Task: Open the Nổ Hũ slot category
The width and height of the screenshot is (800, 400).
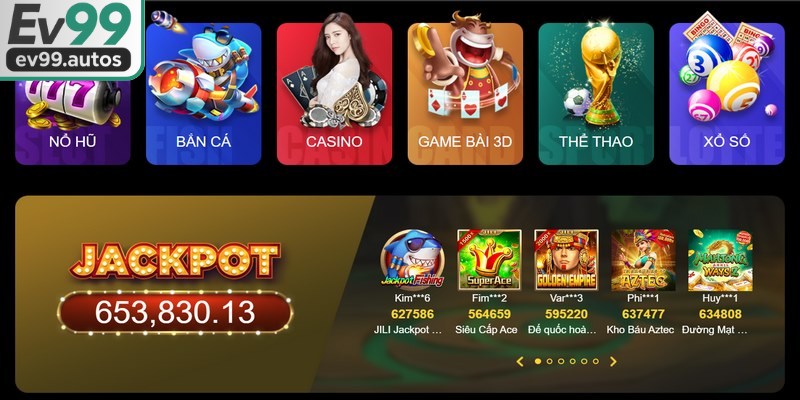Action: click(72, 122)
